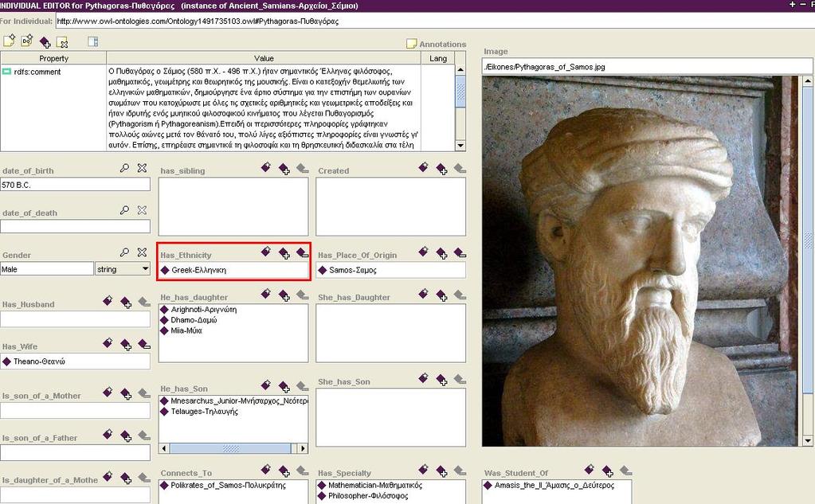Click the add existing resource annotation icon

tap(45, 42)
